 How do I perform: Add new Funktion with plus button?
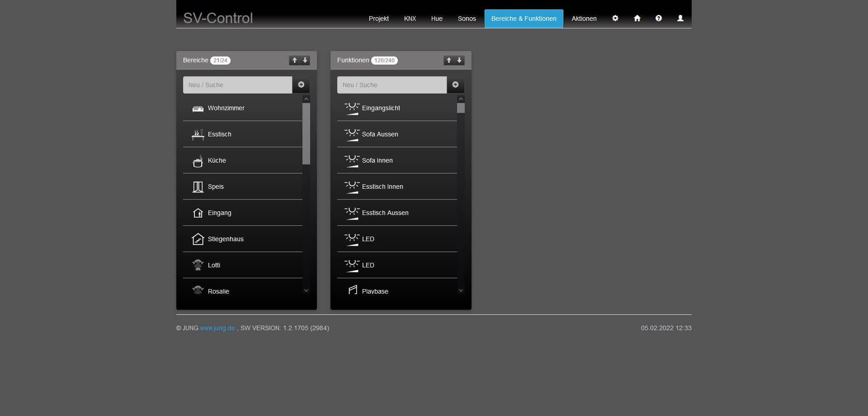click(455, 85)
